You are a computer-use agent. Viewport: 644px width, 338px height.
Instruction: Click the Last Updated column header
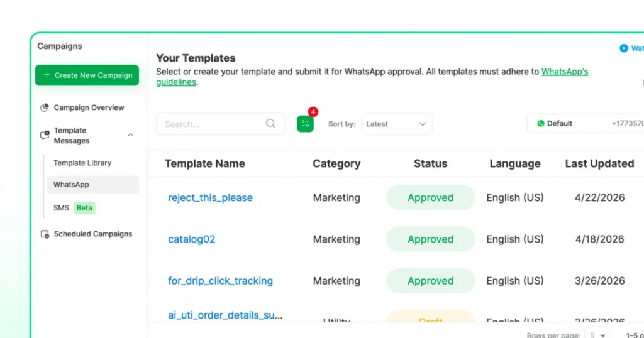[x=599, y=164]
